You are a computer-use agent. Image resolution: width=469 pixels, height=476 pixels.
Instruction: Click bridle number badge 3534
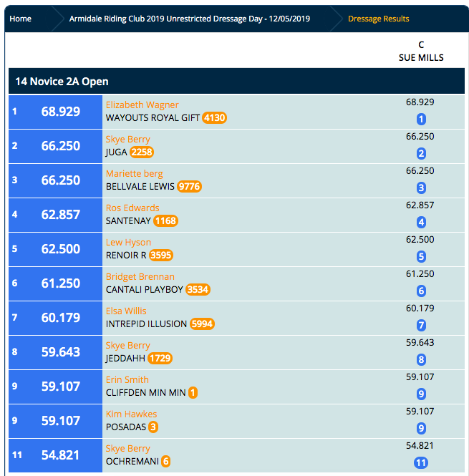pyautogui.click(x=198, y=289)
